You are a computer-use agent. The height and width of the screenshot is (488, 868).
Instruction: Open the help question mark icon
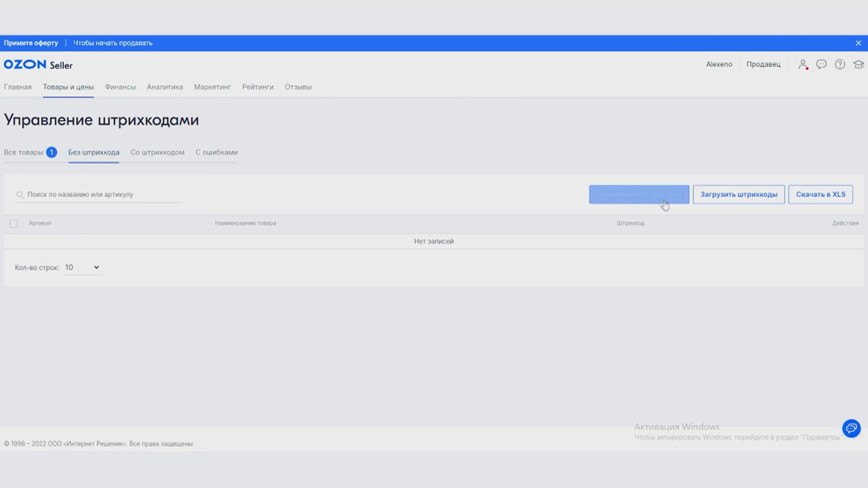pos(840,64)
